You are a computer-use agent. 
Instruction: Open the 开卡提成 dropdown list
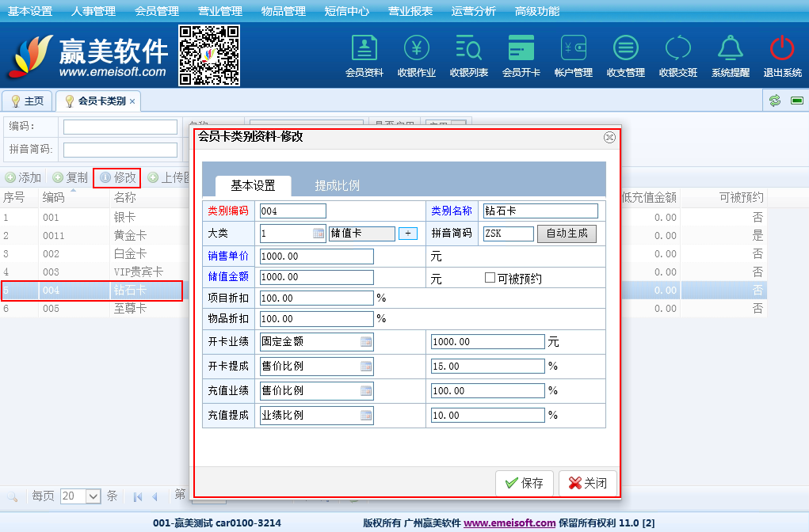[366, 367]
